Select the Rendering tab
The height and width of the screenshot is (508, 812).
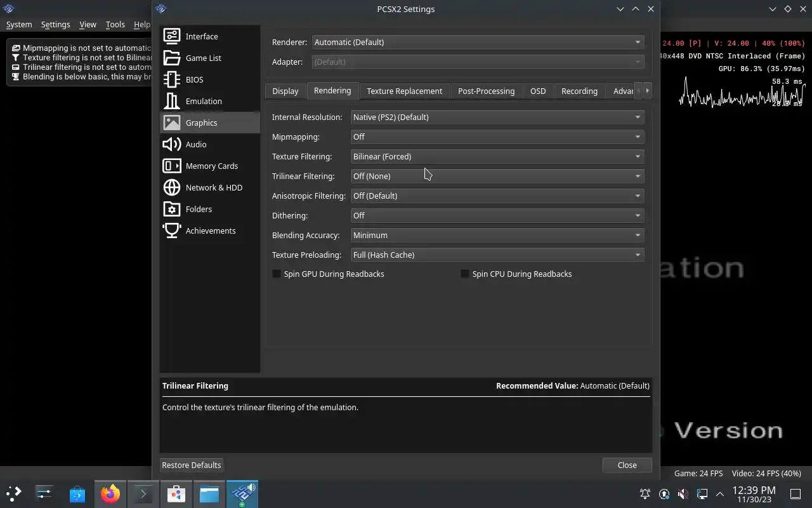(x=332, y=90)
